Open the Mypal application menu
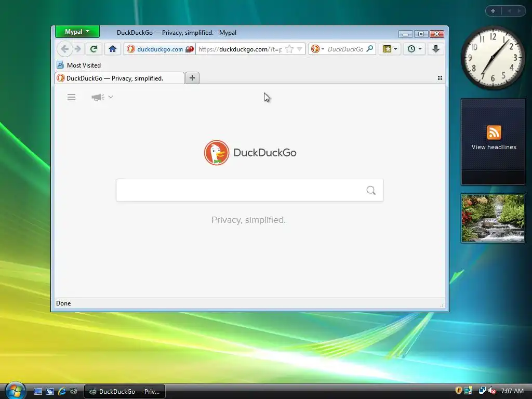 77,32
